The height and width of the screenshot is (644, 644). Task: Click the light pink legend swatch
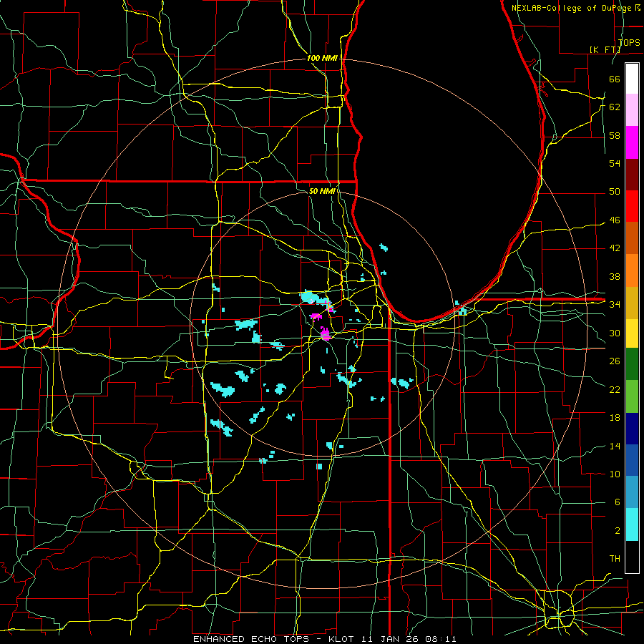click(x=632, y=110)
